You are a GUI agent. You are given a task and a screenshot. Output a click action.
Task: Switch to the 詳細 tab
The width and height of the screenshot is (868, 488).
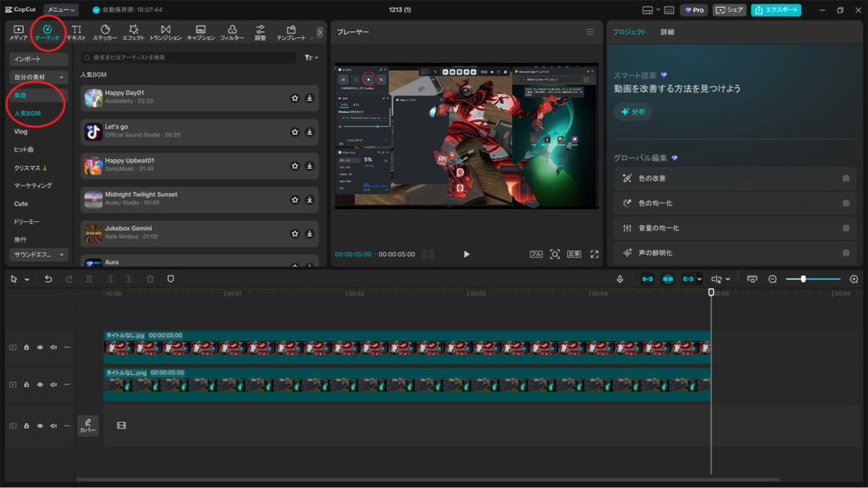point(668,31)
